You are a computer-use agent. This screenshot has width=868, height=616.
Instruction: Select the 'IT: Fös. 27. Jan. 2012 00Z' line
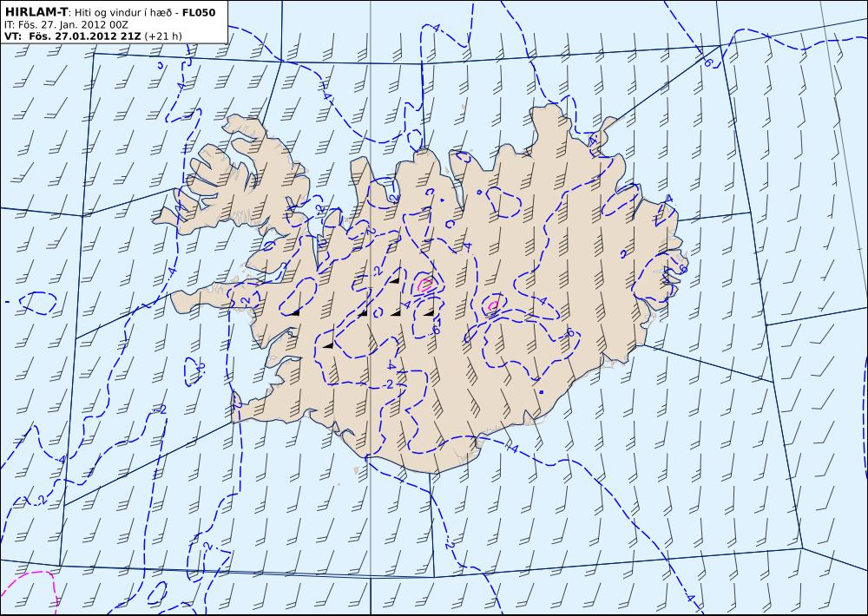[x=66, y=25]
